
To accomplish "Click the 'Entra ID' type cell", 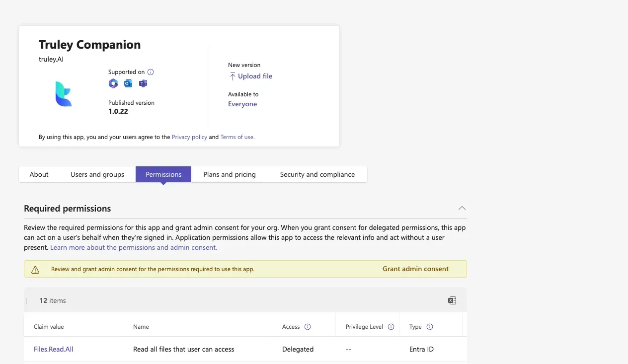I will click(421, 349).
